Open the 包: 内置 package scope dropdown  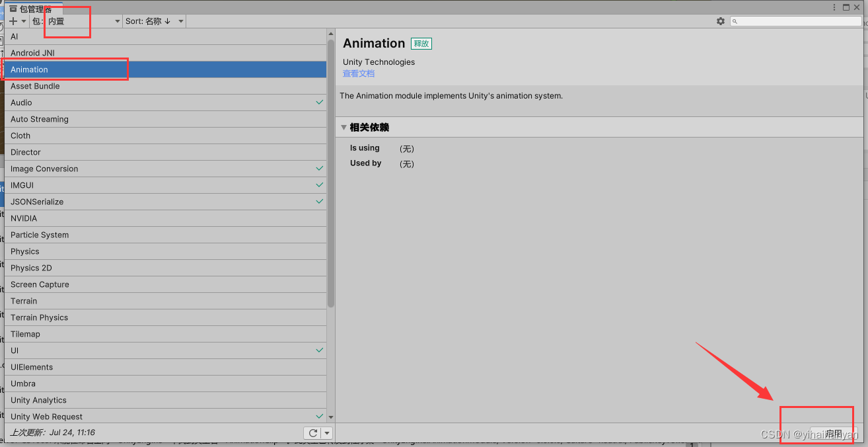[x=77, y=21]
